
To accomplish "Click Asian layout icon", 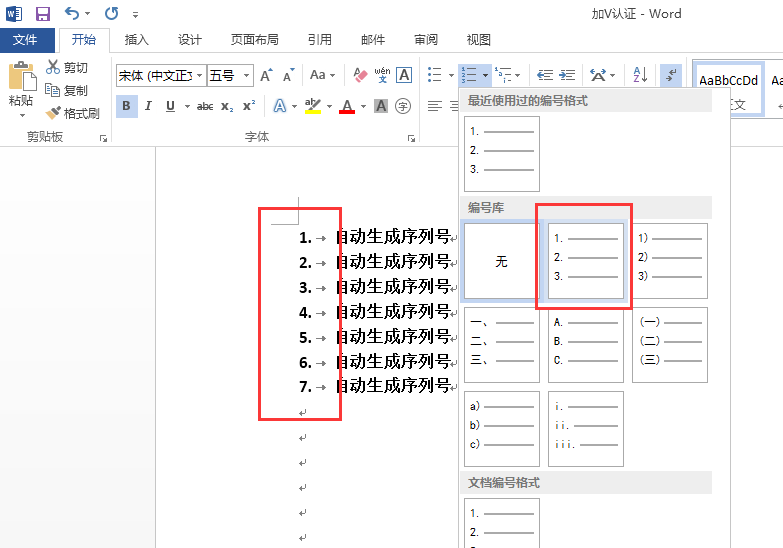I will pyautogui.click(x=598, y=75).
